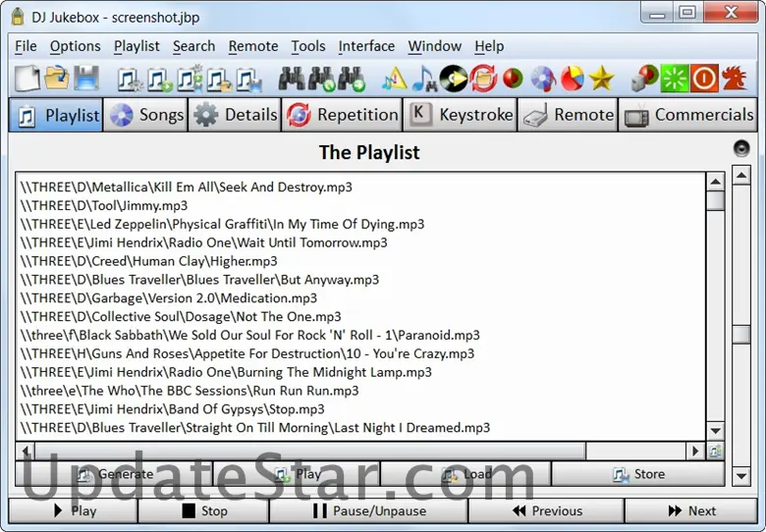Viewport: 766px width, 532px height.
Task: Save with the blue floppy disk icon
Action: pos(86,79)
